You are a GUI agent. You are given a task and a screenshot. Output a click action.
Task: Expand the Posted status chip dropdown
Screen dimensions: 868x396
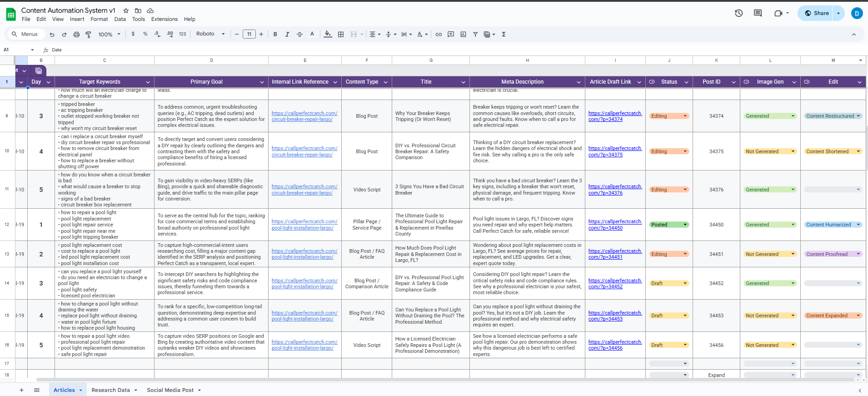tap(685, 225)
